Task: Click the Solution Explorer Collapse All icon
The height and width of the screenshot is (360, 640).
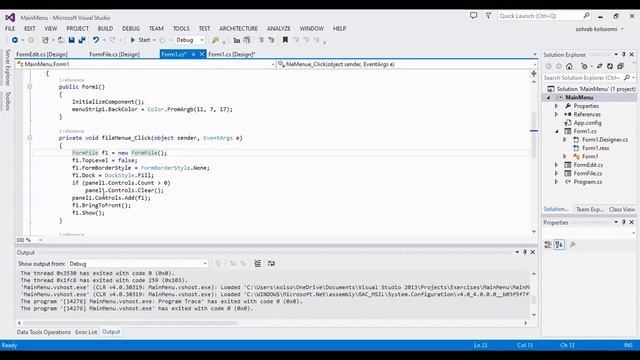Action: [x=620, y=66]
